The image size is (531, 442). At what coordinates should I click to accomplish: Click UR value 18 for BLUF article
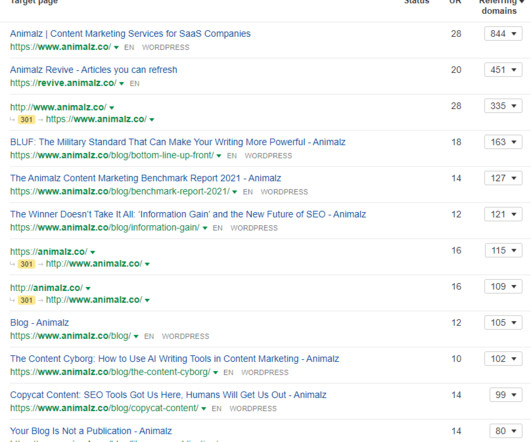pyautogui.click(x=456, y=142)
